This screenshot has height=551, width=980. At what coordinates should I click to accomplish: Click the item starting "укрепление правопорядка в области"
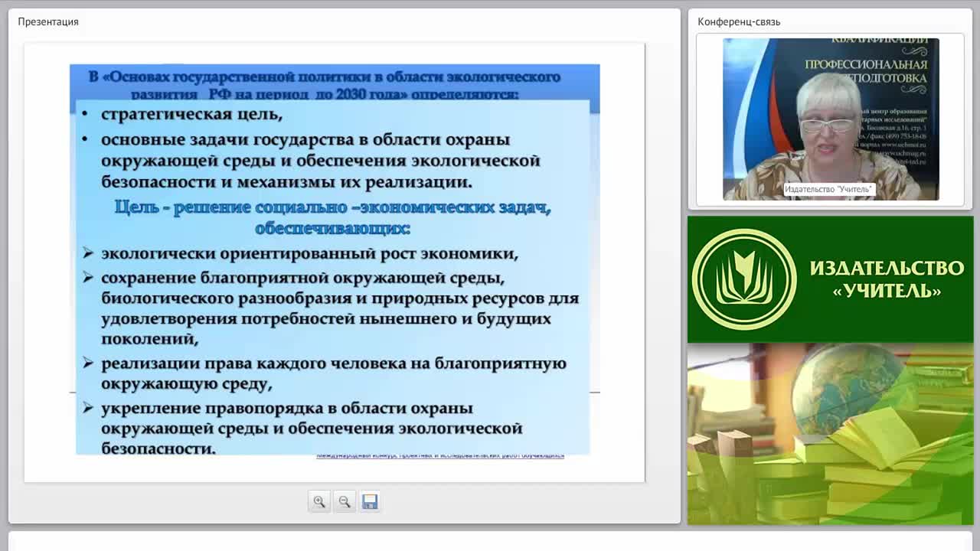coord(312,428)
